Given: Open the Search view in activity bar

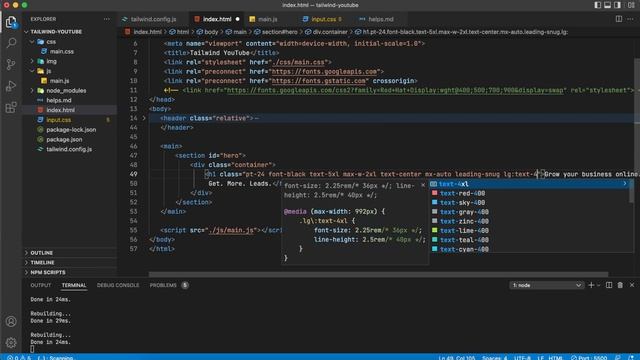Looking at the screenshot, I should pyautogui.click(x=11, y=42).
